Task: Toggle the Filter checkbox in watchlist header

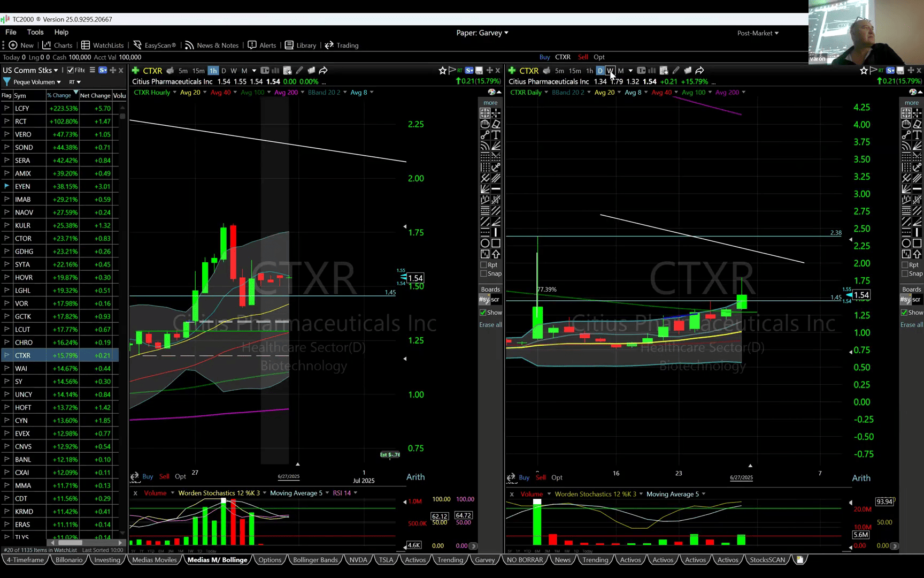Action: click(x=70, y=70)
